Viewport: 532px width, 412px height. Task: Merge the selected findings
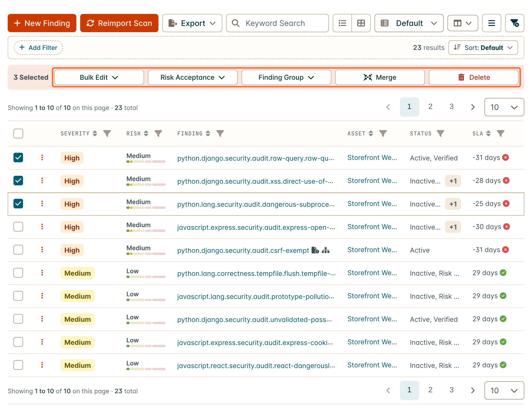[380, 77]
